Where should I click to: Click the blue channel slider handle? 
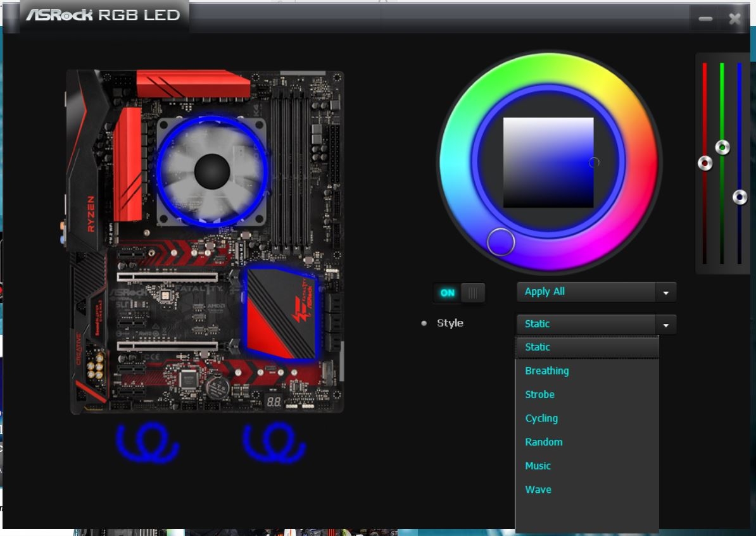point(740,197)
